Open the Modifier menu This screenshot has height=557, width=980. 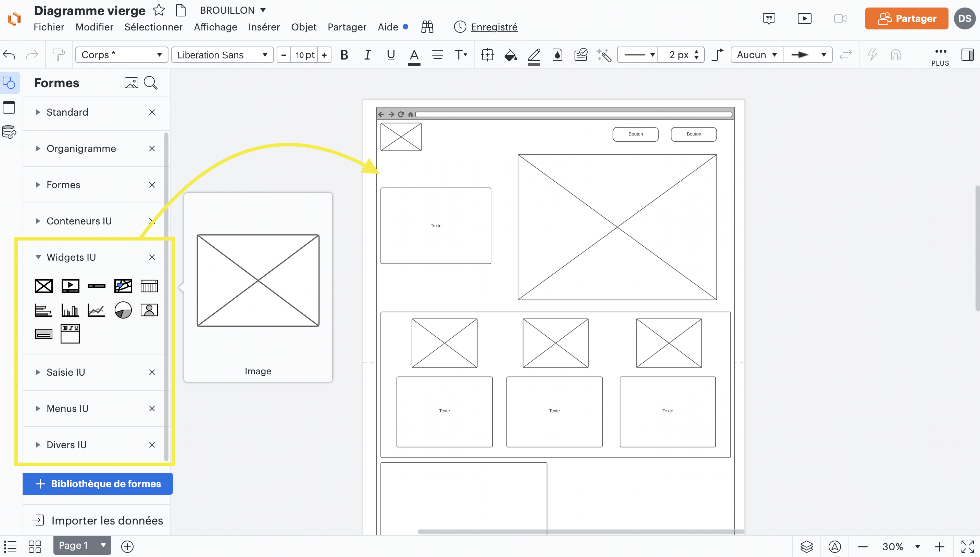tap(94, 27)
